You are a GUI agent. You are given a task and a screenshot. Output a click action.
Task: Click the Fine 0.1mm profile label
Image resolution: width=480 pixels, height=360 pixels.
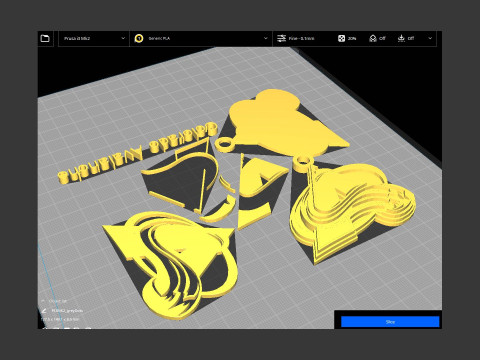coord(301,38)
